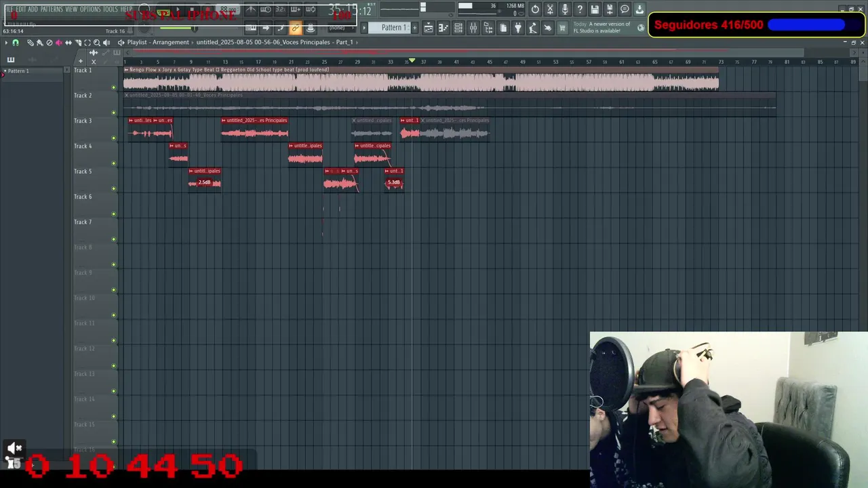Viewport: 868px width, 488px height.
Task: Open the EDIT menu
Action: pos(21,9)
